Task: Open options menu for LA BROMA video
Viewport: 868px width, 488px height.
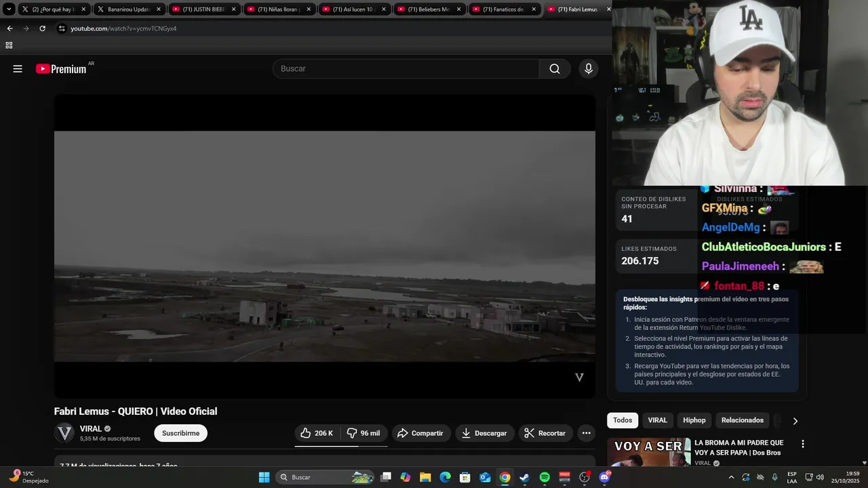Action: click(x=803, y=444)
